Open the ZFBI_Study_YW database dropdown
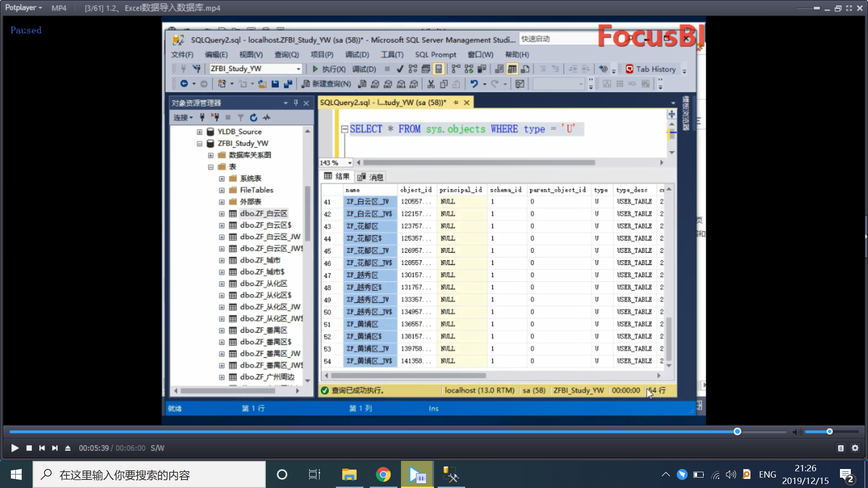 [x=298, y=69]
